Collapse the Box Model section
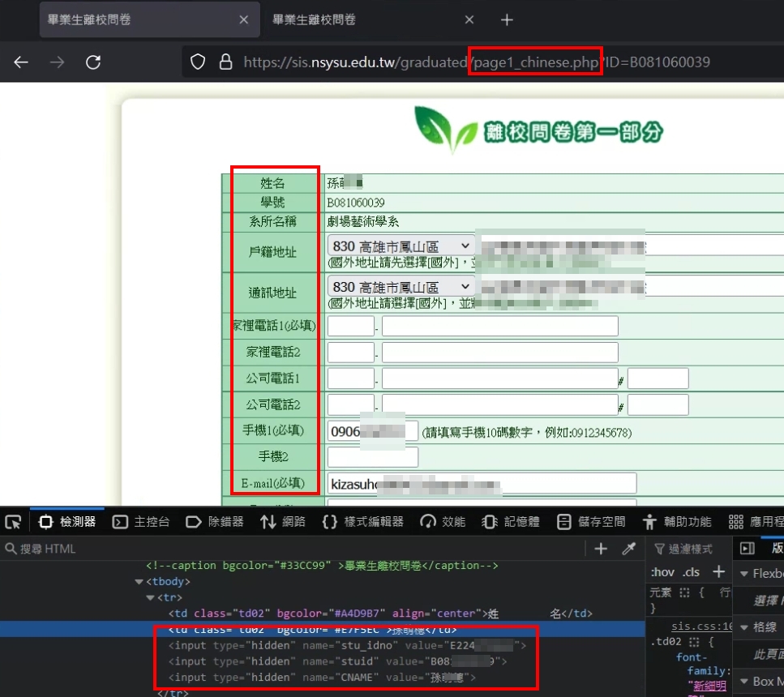 point(744,681)
